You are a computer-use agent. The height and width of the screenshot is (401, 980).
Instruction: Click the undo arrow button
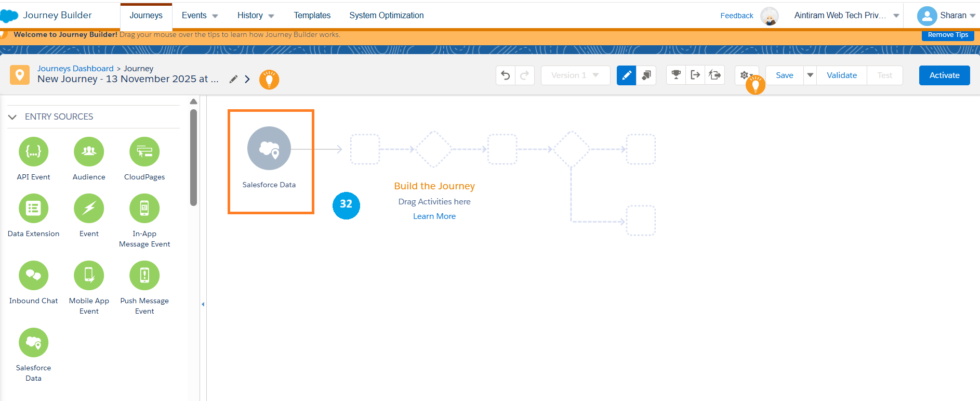tap(505, 75)
